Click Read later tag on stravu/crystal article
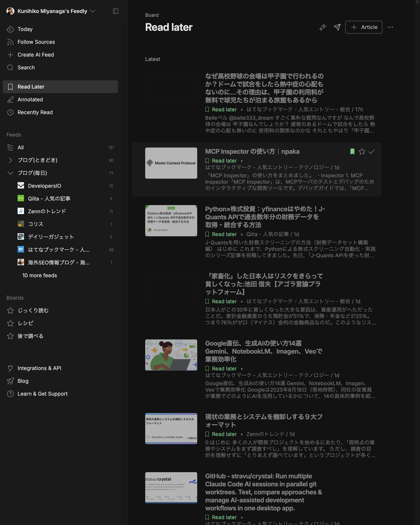 [x=221, y=517]
